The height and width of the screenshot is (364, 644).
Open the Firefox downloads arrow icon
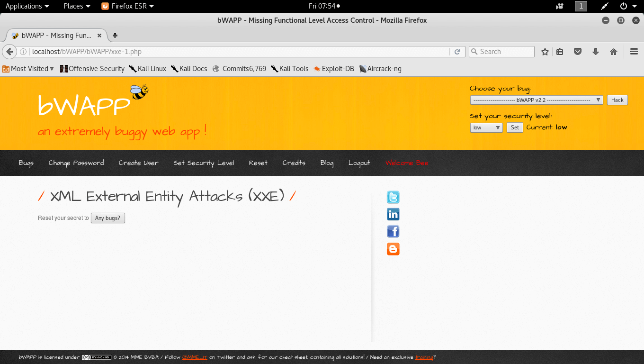click(x=596, y=52)
